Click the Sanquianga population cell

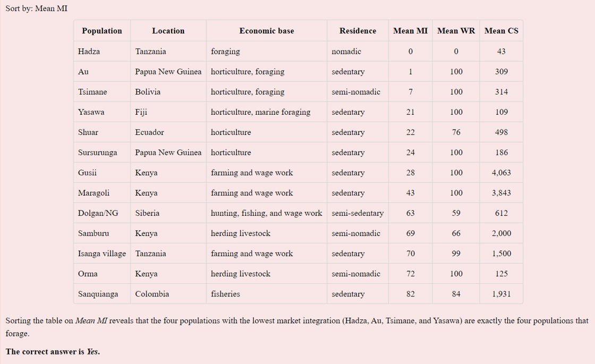[x=98, y=294]
